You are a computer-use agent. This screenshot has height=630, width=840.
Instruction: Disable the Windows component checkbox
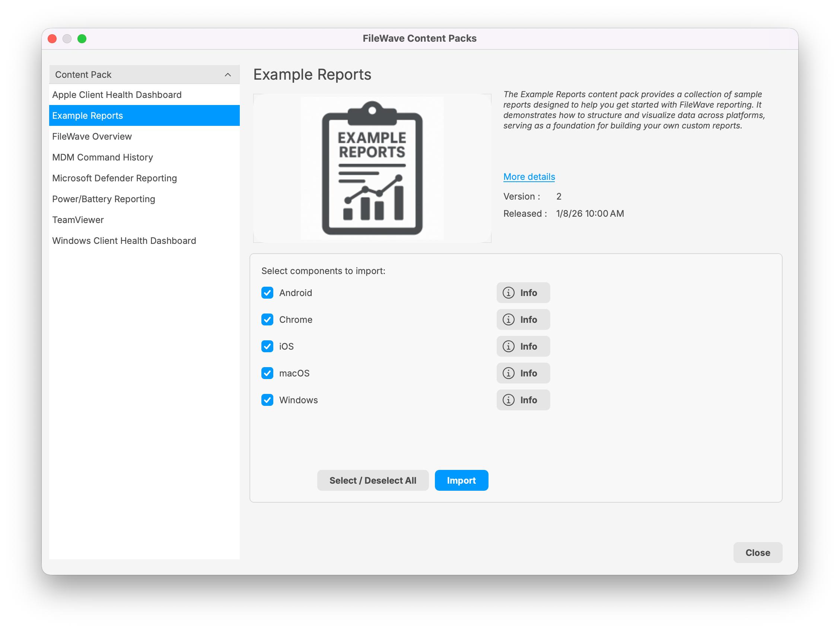click(x=267, y=400)
